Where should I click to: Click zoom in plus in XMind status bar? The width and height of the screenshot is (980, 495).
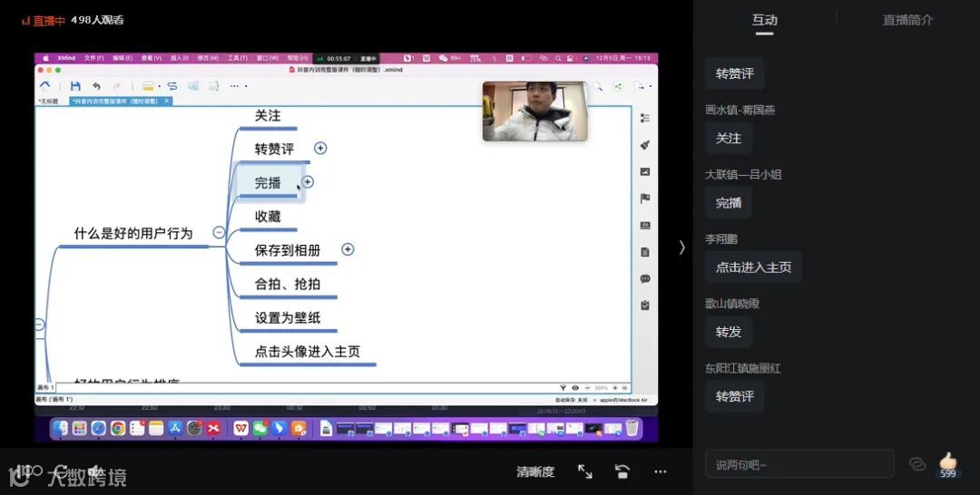(x=615, y=388)
